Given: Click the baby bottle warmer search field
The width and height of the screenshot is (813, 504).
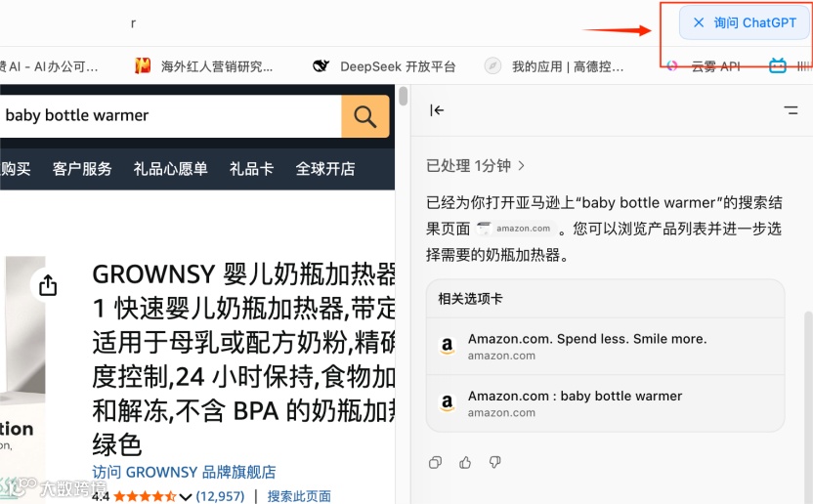Looking at the screenshot, I should coord(171,116).
